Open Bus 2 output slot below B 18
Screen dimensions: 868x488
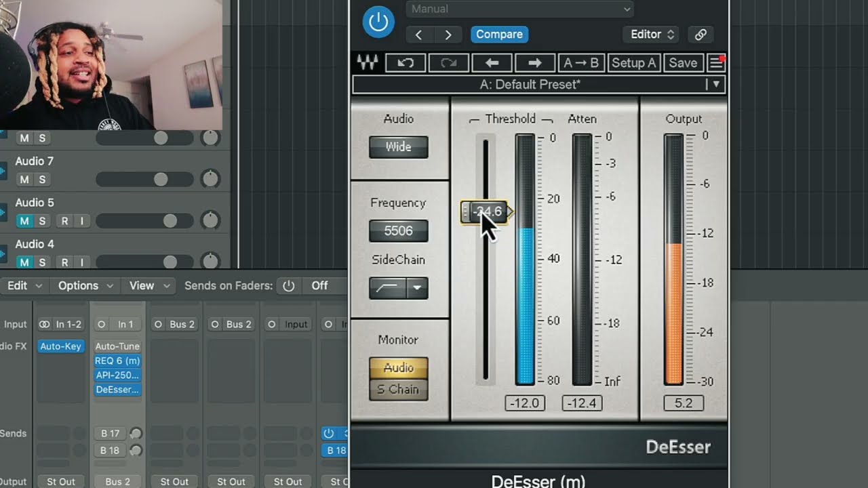[x=117, y=482]
